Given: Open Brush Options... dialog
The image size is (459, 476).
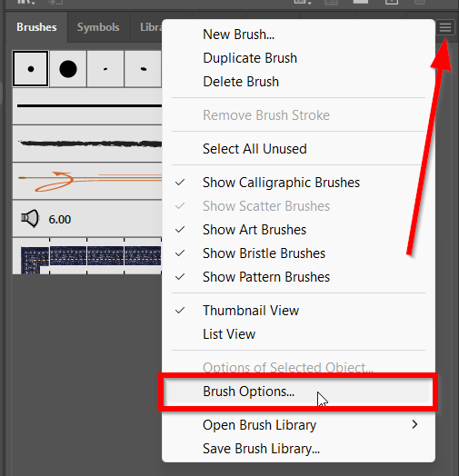Looking at the screenshot, I should [298, 392].
